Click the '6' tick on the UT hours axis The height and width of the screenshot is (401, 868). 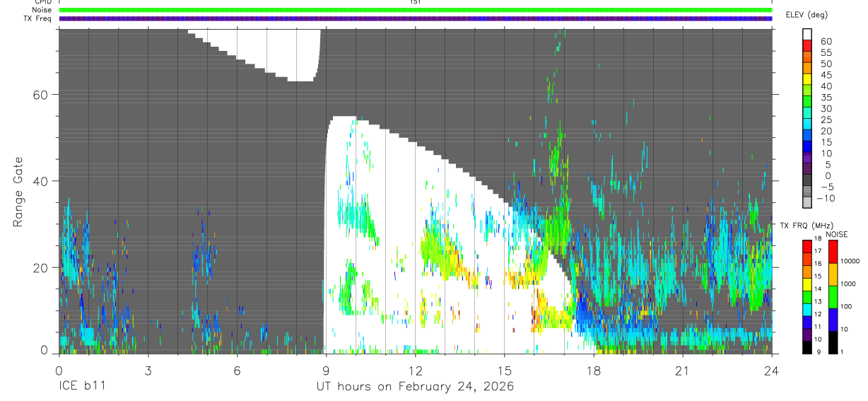point(237,371)
